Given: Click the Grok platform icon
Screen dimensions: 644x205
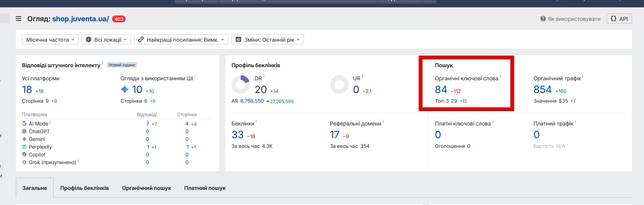Looking at the screenshot, I should point(24,162).
